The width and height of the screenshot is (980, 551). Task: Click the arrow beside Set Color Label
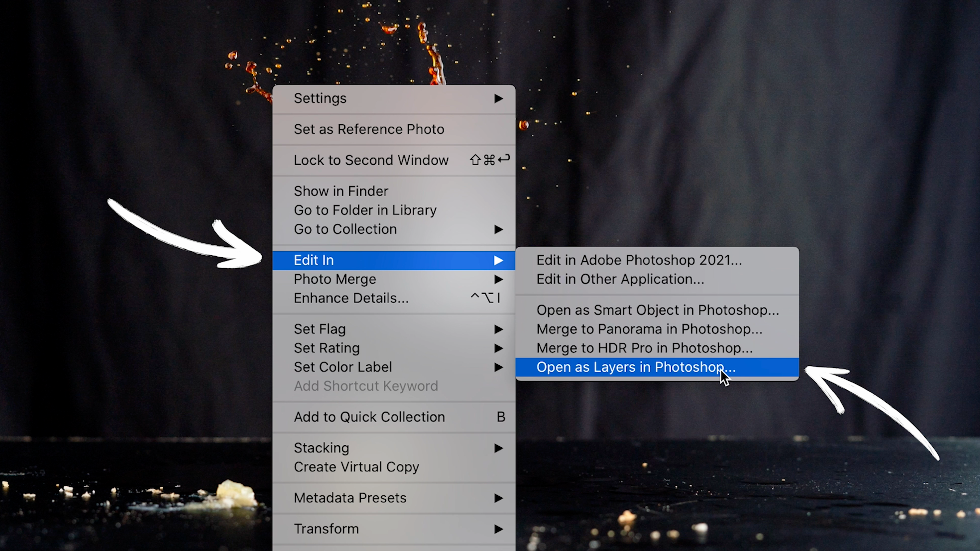pyautogui.click(x=498, y=367)
